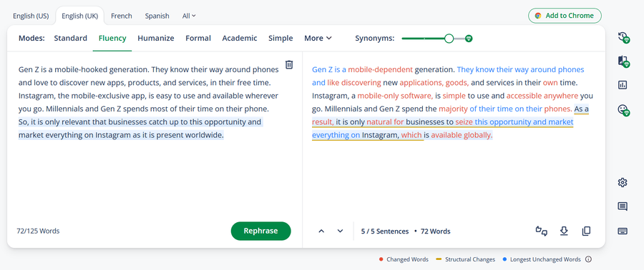Expand the More modes dropdown

tap(318, 38)
